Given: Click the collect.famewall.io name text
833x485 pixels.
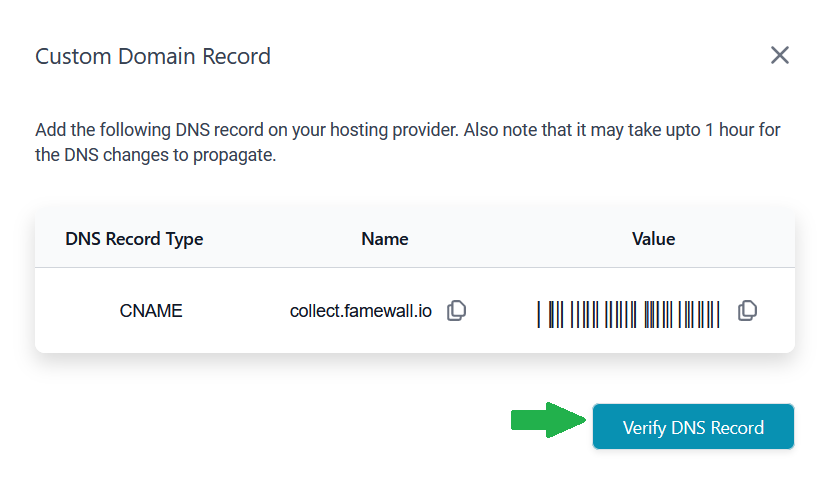Looking at the screenshot, I should pos(361,311).
